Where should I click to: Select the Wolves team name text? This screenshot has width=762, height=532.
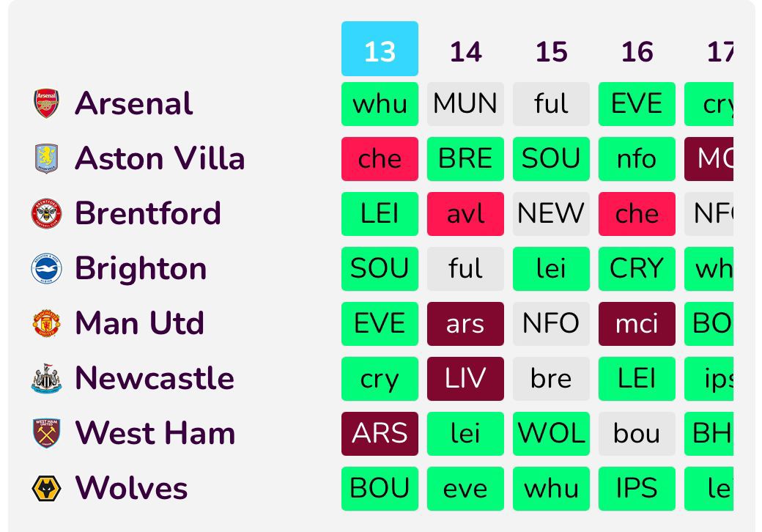tap(132, 488)
